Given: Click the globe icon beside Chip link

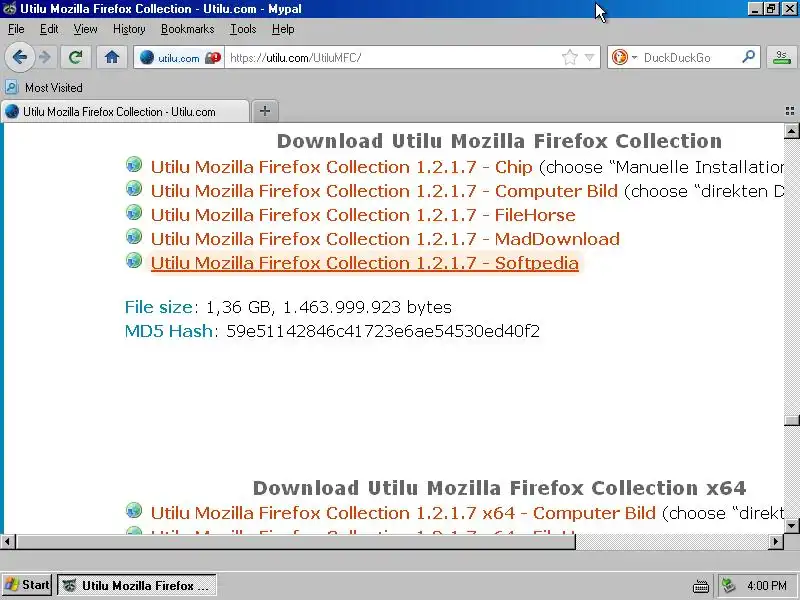Looking at the screenshot, I should point(134,165).
